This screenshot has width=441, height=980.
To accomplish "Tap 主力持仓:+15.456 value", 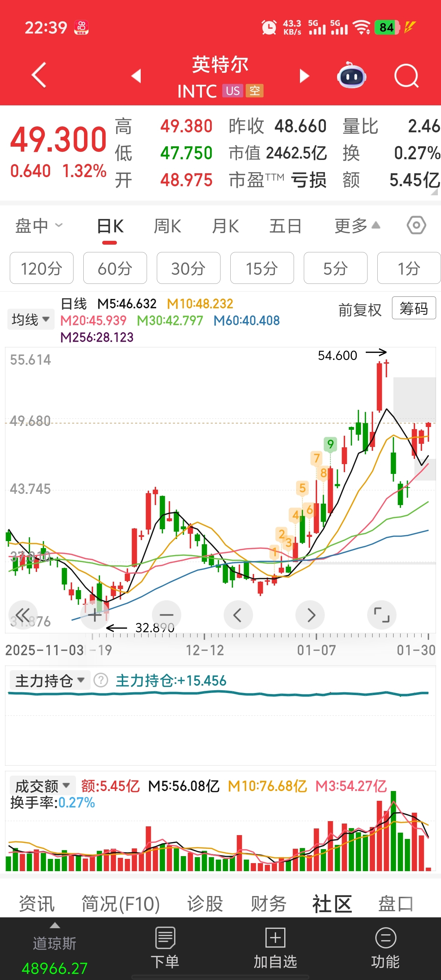I will (171, 680).
